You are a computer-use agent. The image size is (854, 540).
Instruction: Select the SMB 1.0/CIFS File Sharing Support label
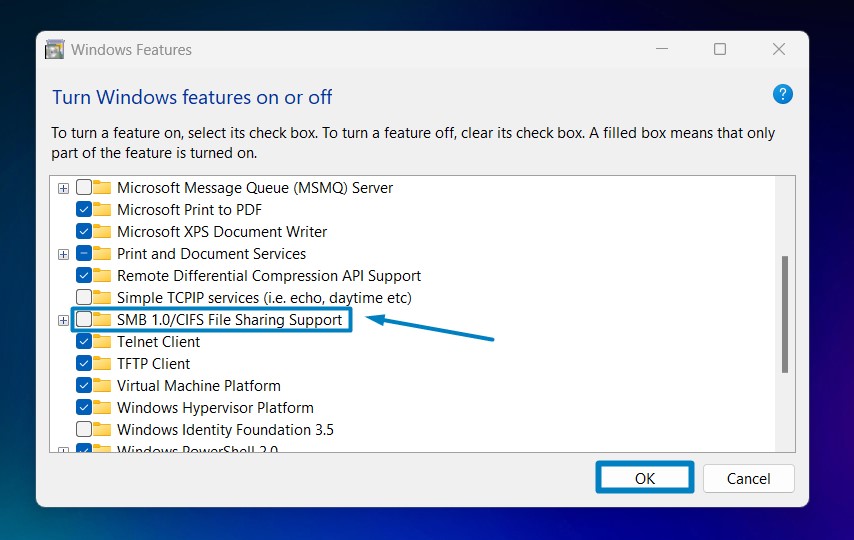coord(229,319)
